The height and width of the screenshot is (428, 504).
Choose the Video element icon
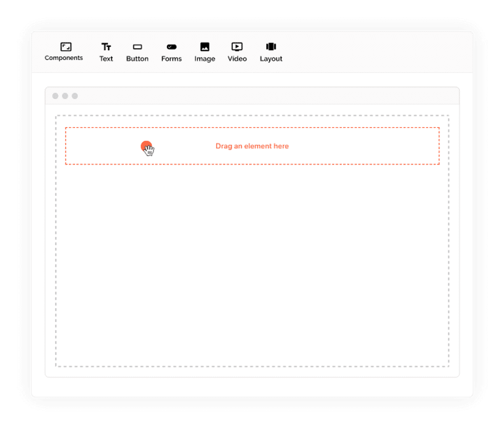click(x=237, y=47)
